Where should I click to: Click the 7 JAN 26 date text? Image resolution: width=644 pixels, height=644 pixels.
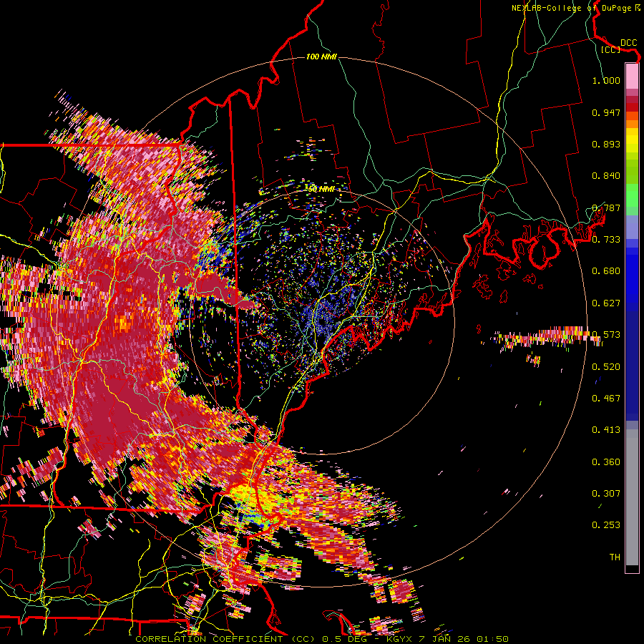pyautogui.click(x=445, y=639)
